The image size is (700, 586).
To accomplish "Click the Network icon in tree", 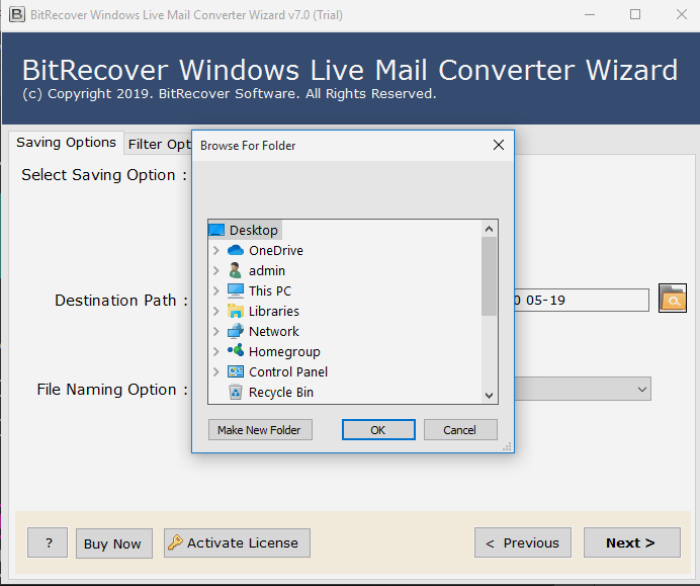I will click(235, 331).
